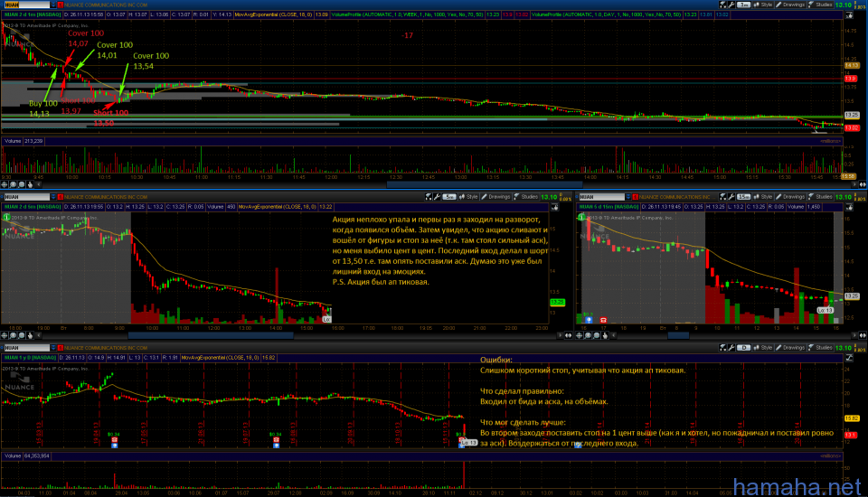The image size is (868, 497).
Task: Click green status circle in 15m chart
Action: point(582,218)
